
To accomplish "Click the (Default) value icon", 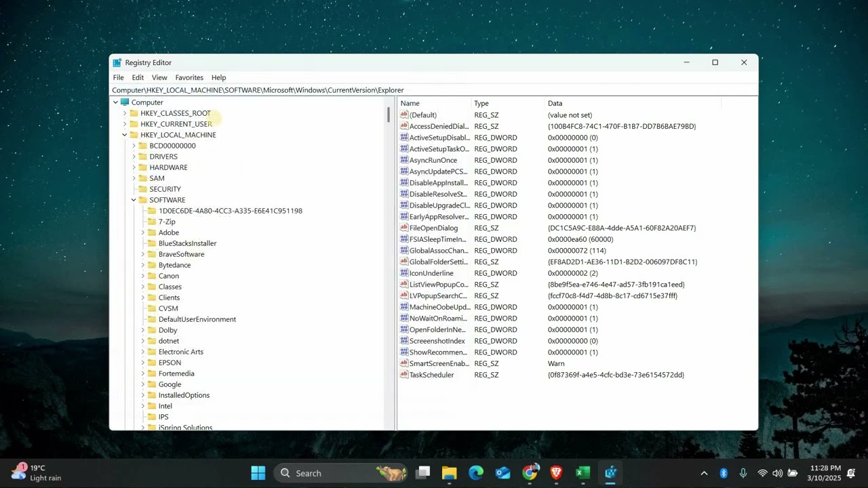I will coord(404,115).
